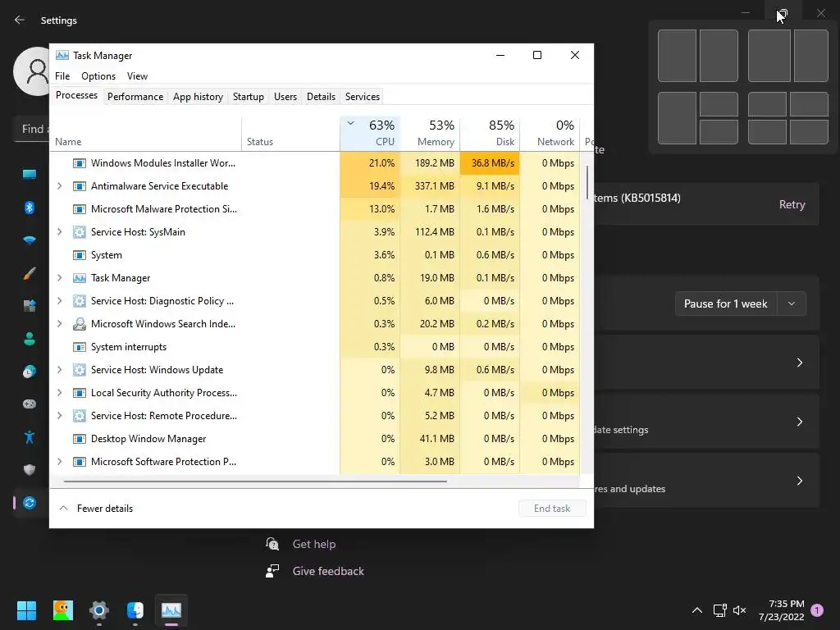This screenshot has height=630, width=840.
Task: Click the Service Host: Windows Update gear icon
Action: [x=80, y=370]
